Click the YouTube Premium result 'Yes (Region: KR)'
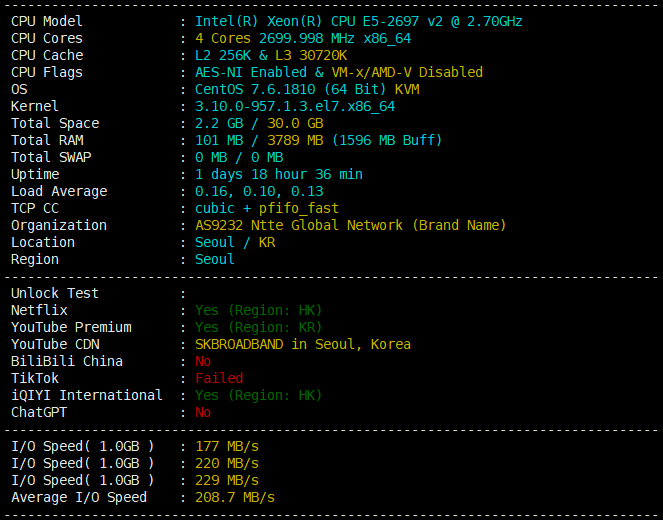 (259, 327)
